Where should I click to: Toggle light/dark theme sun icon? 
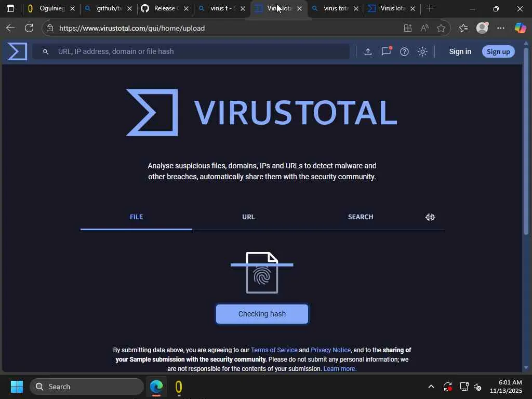pyautogui.click(x=422, y=51)
